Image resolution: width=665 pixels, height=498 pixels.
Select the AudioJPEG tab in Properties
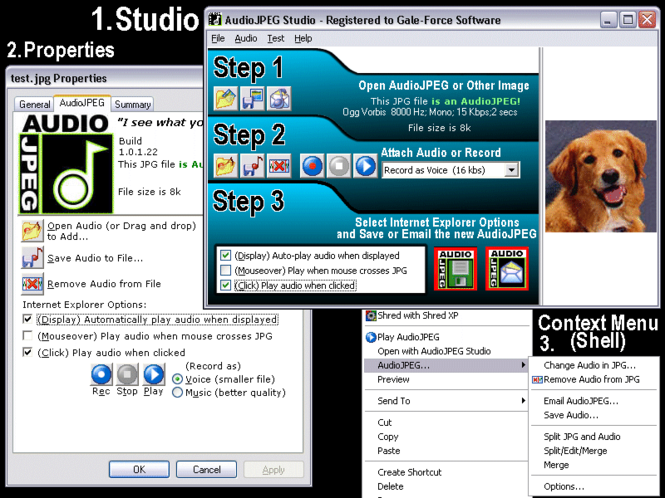click(82, 103)
